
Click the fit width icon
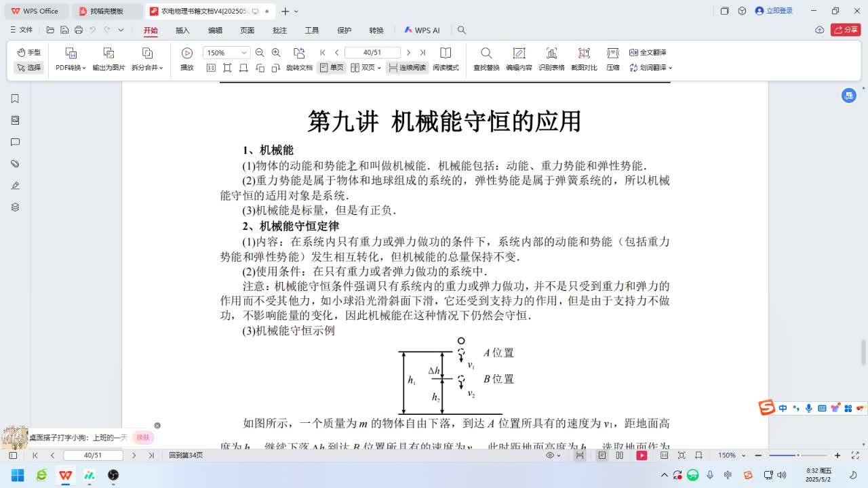coord(243,68)
